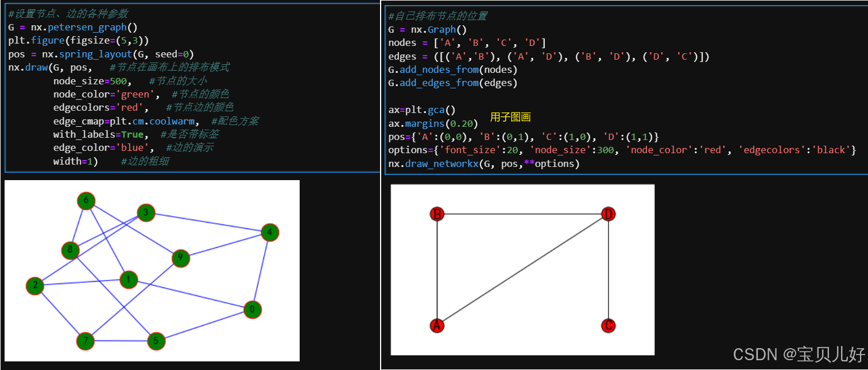Click node 9 in the Petersen graph plot

tap(180, 259)
